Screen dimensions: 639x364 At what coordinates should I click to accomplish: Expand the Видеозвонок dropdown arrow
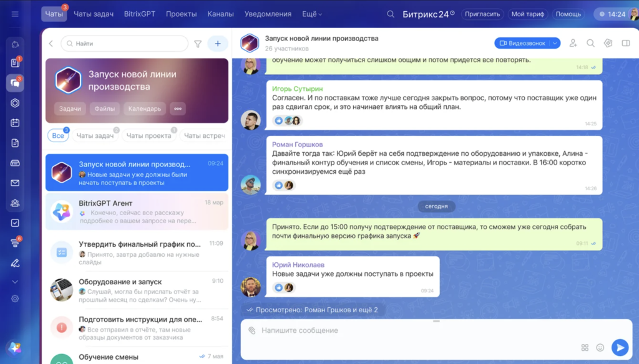tap(555, 43)
